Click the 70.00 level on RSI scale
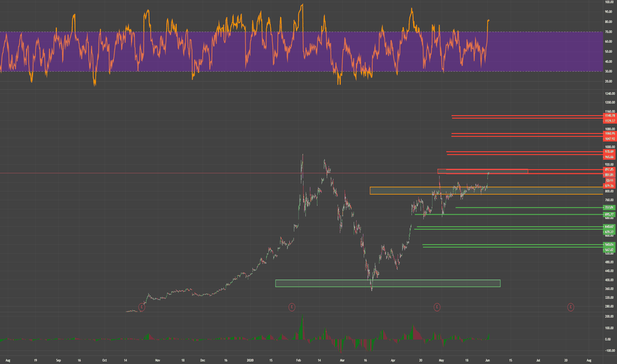The height and width of the screenshot is (364, 617). (x=608, y=32)
